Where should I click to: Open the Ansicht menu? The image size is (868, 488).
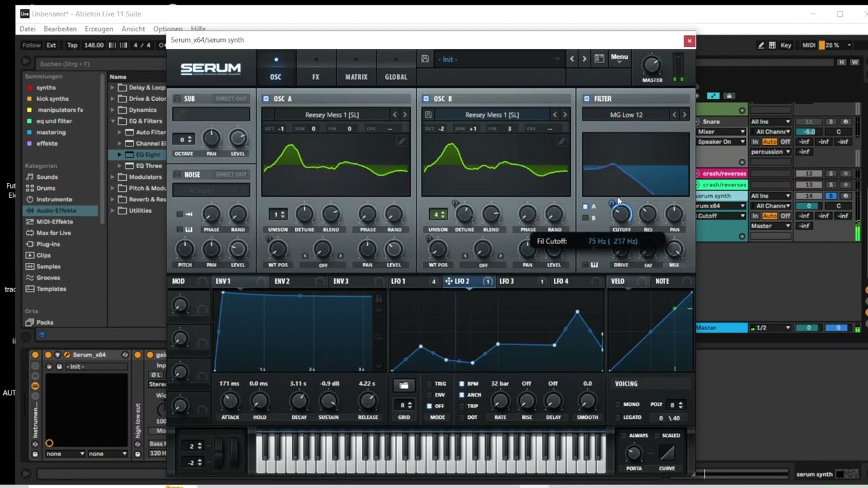pos(133,28)
